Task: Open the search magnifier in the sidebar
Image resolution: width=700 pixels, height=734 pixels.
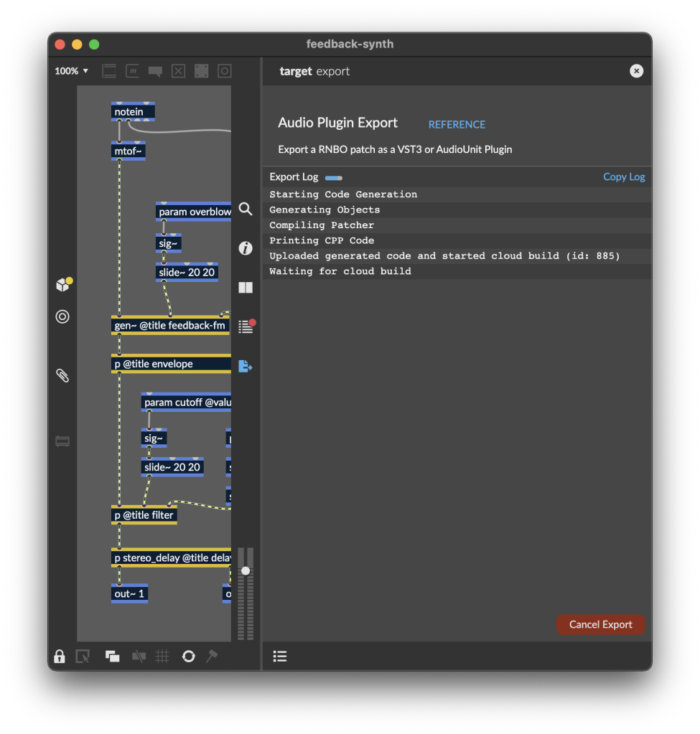Action: [246, 209]
